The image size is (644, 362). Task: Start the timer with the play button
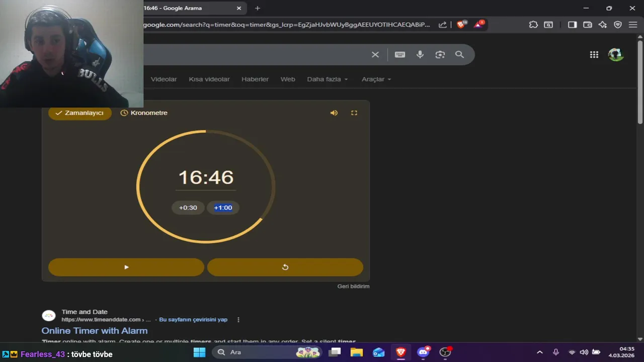[x=126, y=267]
